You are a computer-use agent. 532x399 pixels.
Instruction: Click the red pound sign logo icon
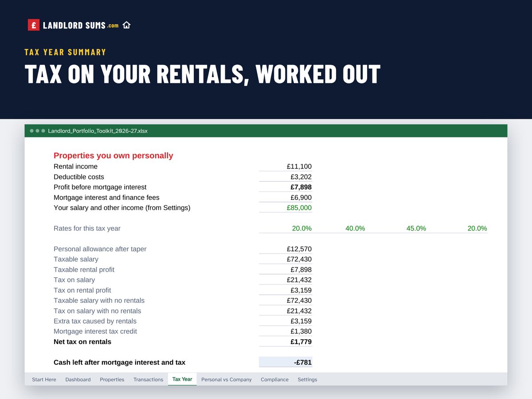(34, 25)
